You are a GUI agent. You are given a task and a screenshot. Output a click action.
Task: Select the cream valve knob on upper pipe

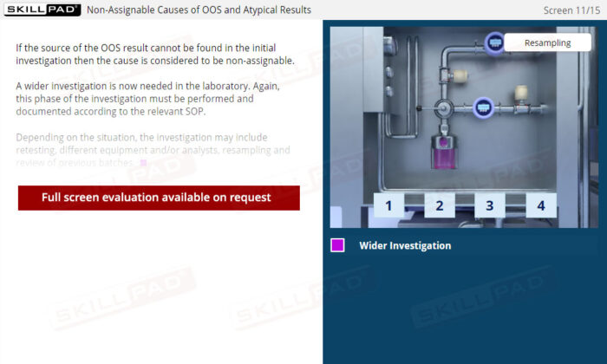[x=460, y=75]
